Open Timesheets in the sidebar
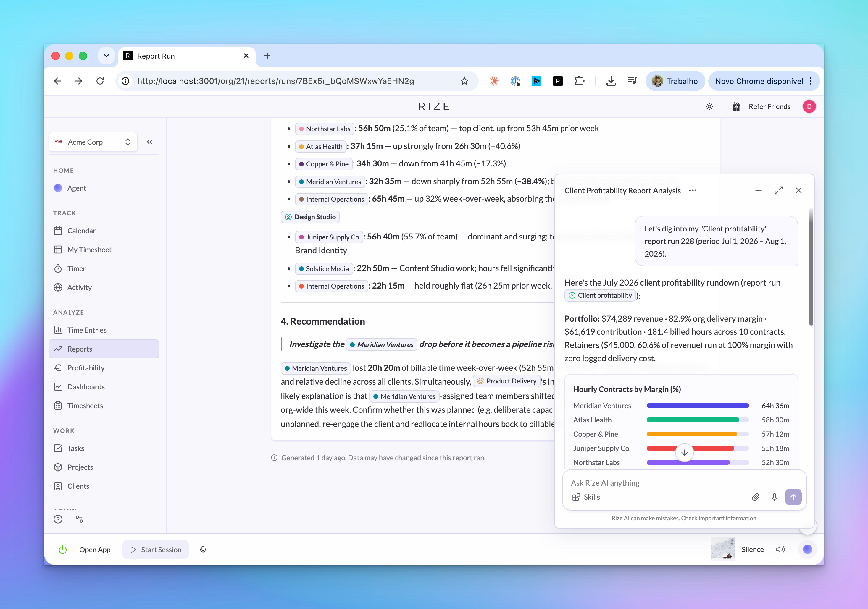This screenshot has height=609, width=868. [x=104, y=406]
